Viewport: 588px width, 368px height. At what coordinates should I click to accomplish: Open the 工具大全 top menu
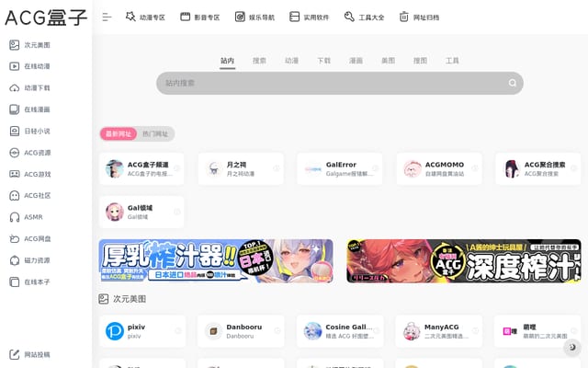click(364, 17)
